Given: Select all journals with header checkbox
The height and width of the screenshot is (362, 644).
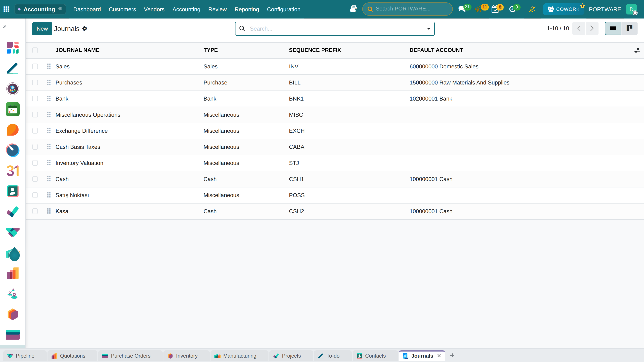Looking at the screenshot, I should [35, 50].
